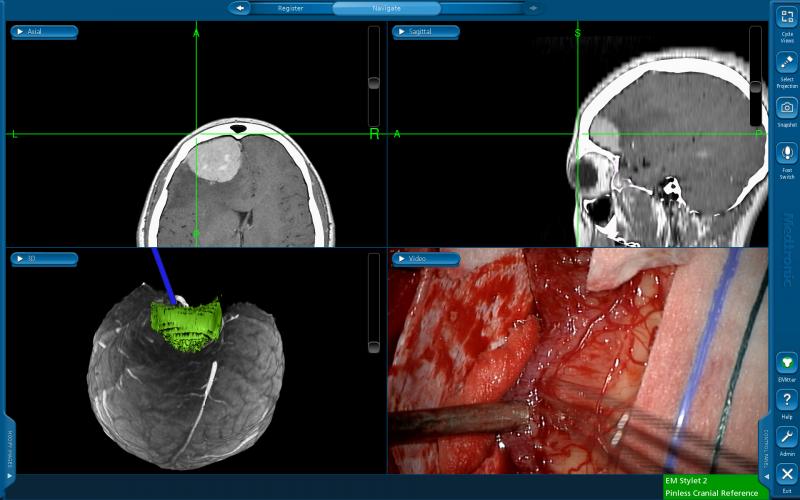Click the Foot Switch icon

(x=786, y=154)
